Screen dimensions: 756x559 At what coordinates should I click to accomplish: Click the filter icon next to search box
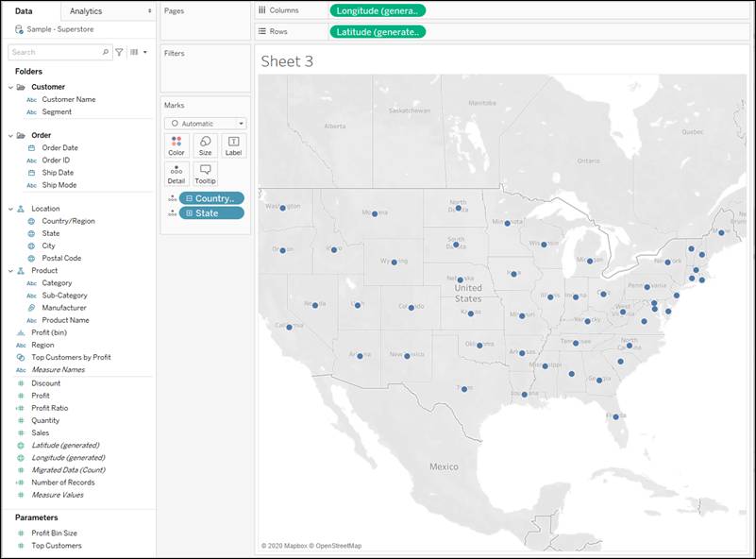tap(119, 52)
